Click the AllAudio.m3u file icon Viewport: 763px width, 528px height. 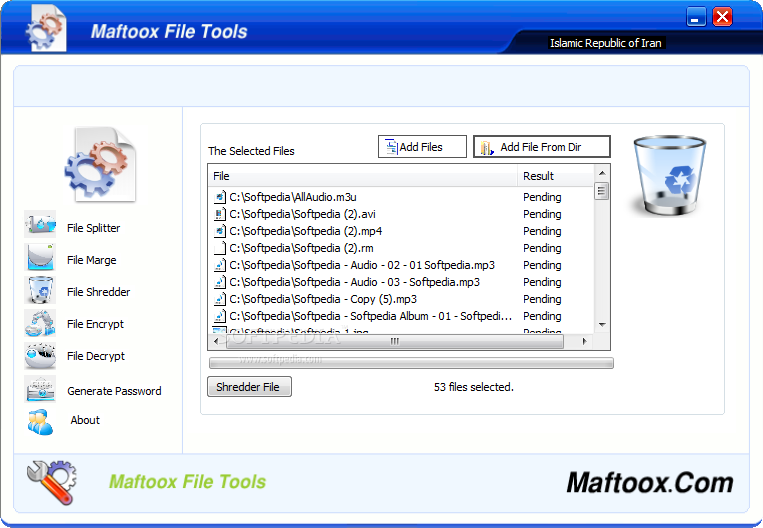220,197
